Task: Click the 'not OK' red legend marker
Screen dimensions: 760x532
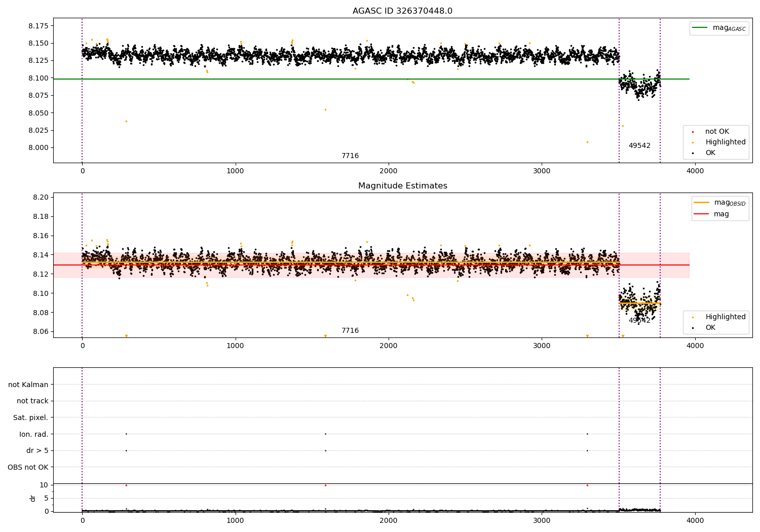Action: click(x=693, y=132)
